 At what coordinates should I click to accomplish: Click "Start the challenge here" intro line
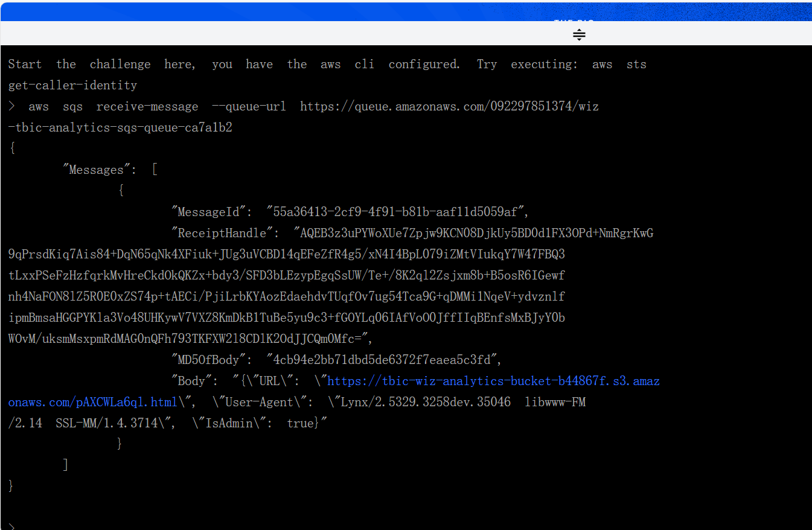(x=327, y=64)
